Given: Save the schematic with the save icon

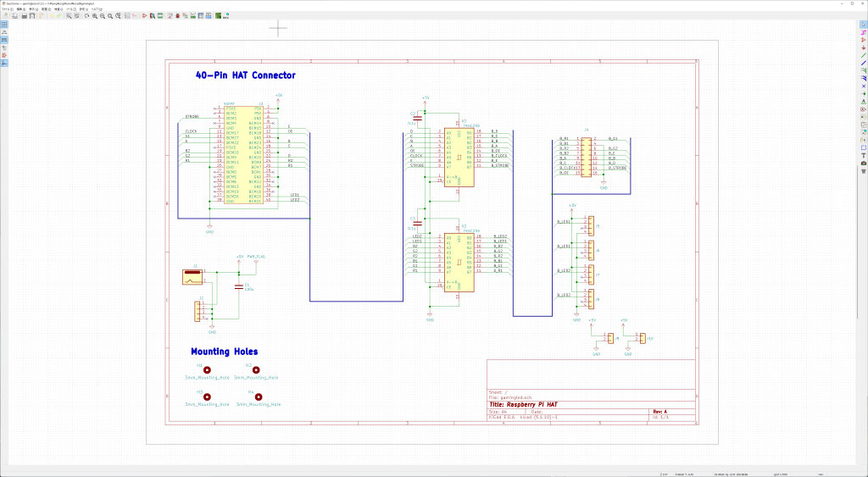Looking at the screenshot, I should (14, 15).
